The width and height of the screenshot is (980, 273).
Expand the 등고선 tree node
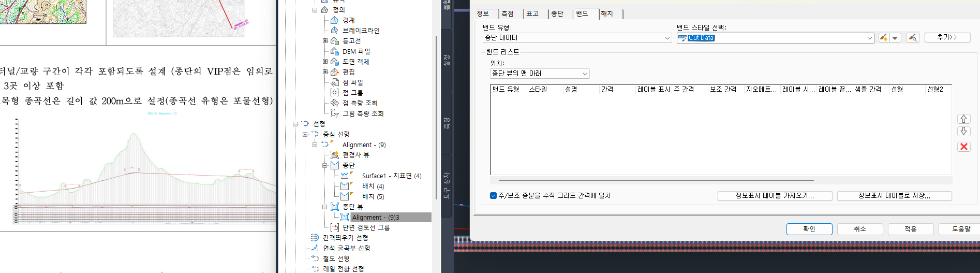pyautogui.click(x=325, y=41)
